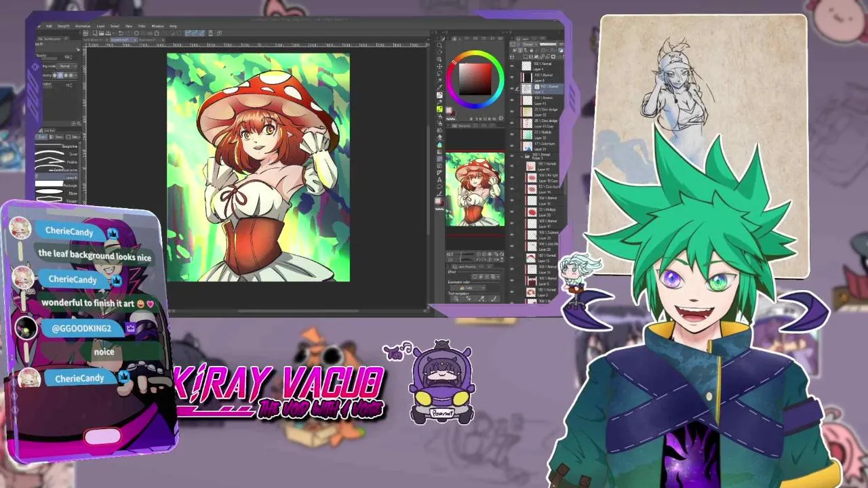The image size is (868, 488).
Task: Click the snap toggle group in command bar
Action: tap(195, 33)
